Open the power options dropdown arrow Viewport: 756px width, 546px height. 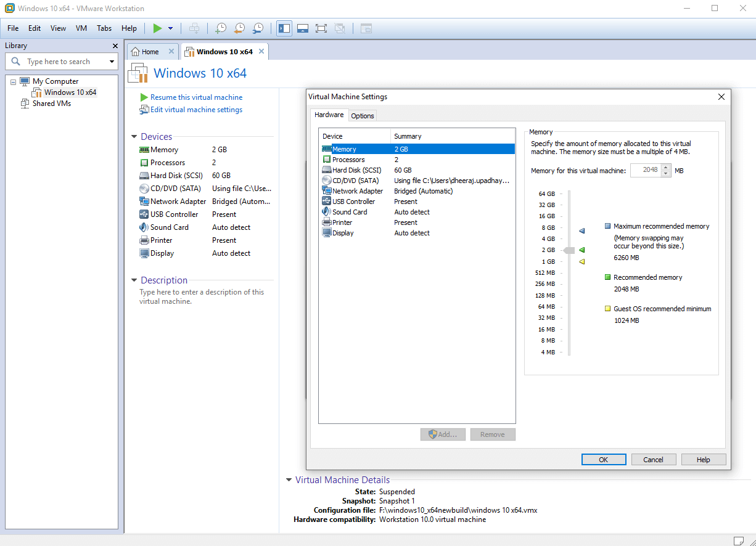pos(170,28)
